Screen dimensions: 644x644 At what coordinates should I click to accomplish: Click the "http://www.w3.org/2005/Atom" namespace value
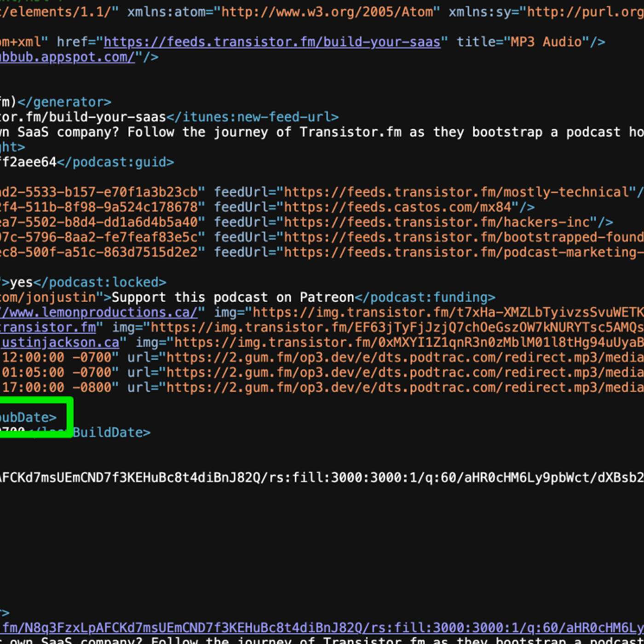coord(327,11)
